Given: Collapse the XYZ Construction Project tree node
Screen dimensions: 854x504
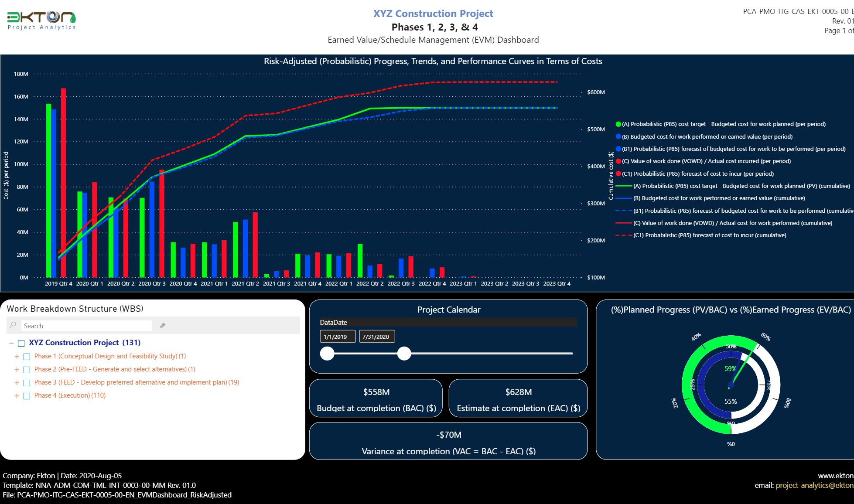Looking at the screenshot, I should (x=11, y=343).
